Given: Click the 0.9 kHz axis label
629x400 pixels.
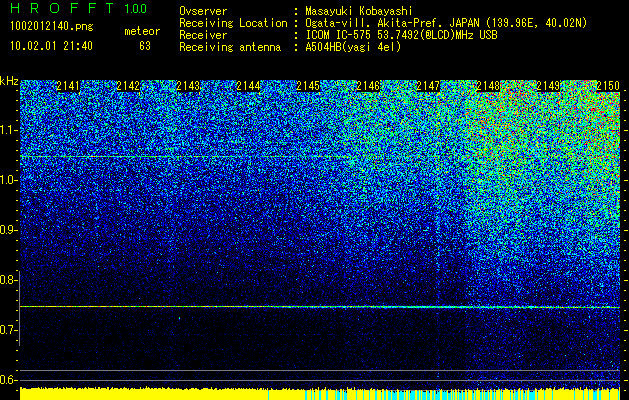Looking at the screenshot, I should point(8,230).
